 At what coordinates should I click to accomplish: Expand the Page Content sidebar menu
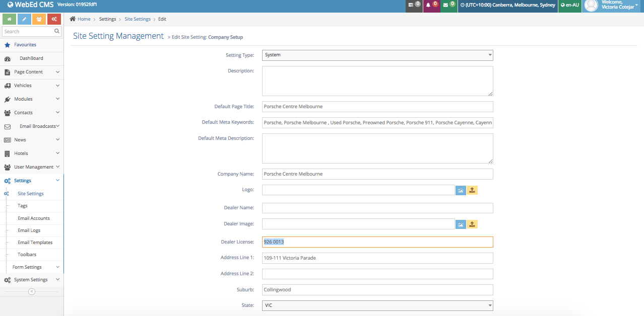point(32,72)
